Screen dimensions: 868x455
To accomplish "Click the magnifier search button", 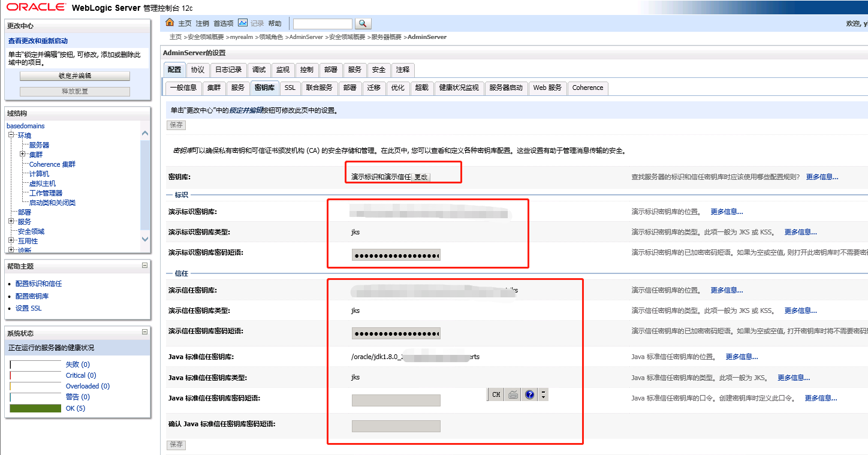I will (x=363, y=23).
